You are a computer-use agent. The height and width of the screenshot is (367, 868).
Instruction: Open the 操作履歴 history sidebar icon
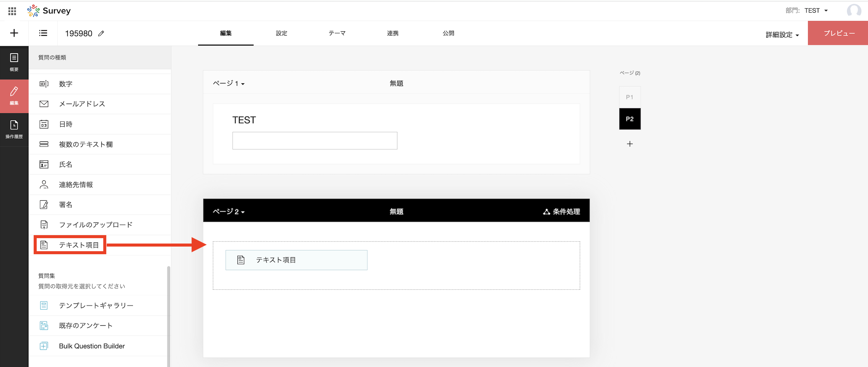(x=14, y=129)
